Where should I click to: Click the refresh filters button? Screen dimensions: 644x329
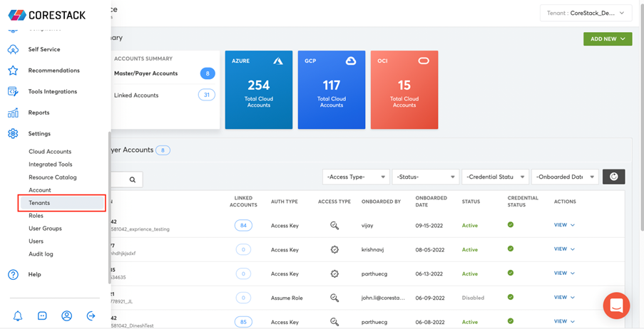pos(613,177)
